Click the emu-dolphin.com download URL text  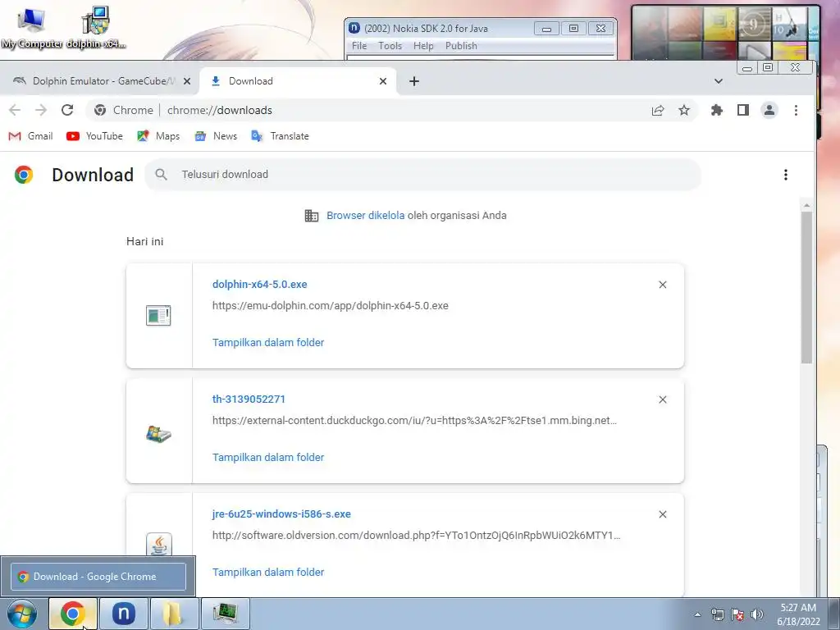point(330,306)
